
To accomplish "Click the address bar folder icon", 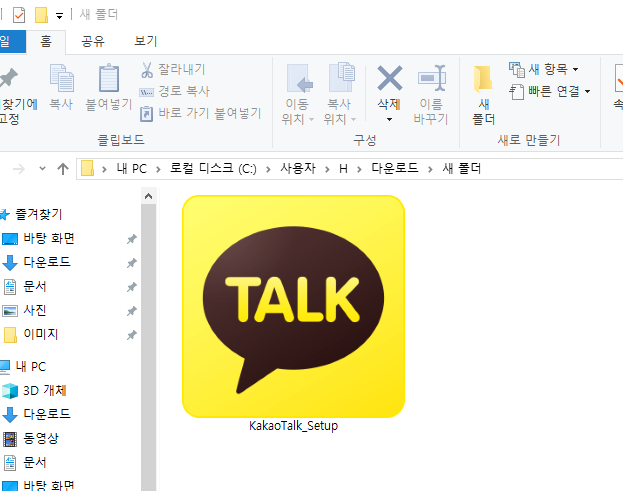I will click(x=87, y=168).
